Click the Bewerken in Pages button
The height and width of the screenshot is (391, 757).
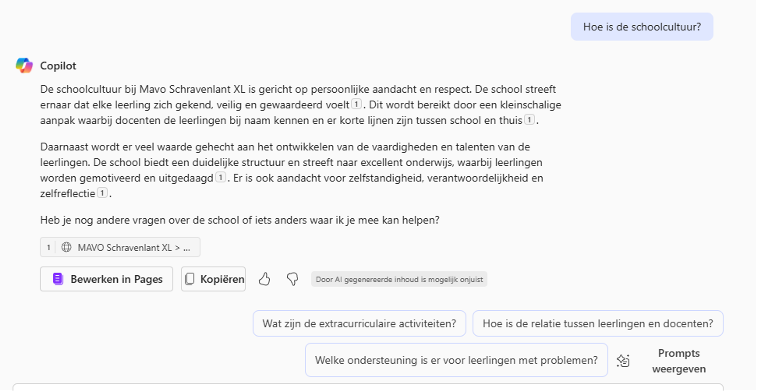pos(106,279)
